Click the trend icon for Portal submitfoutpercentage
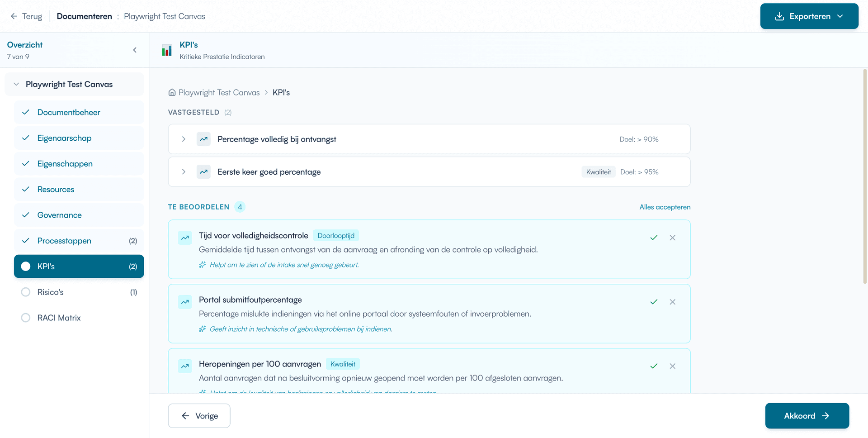 [x=185, y=301]
